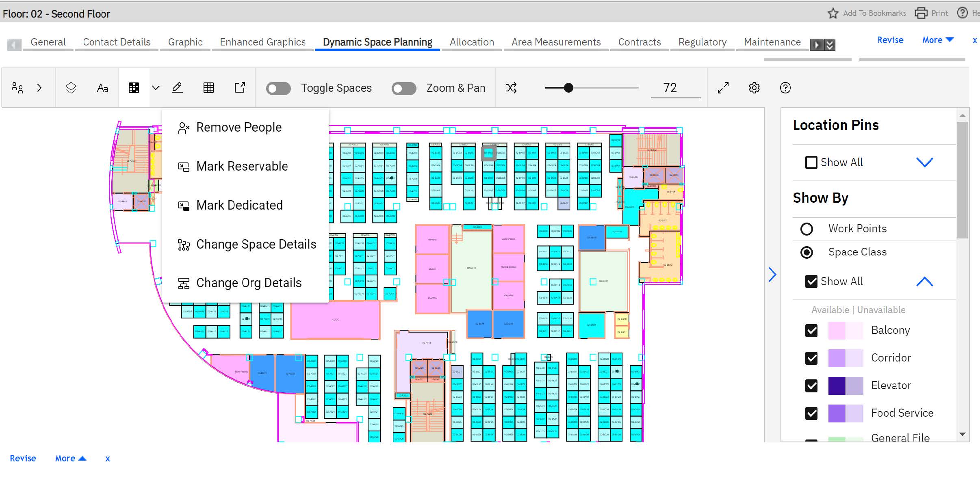Select the pencil edit tool icon
Screen dimensions: 980x500
coord(177,88)
